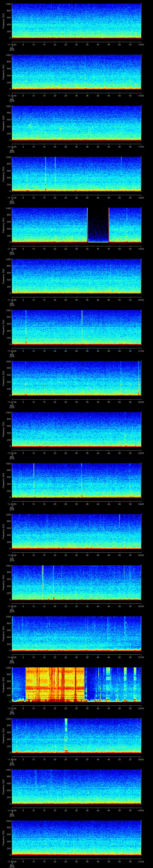
Task: Click the Frequency (Hz) axis label of the 11:14:00 panel
Action: 3,21
